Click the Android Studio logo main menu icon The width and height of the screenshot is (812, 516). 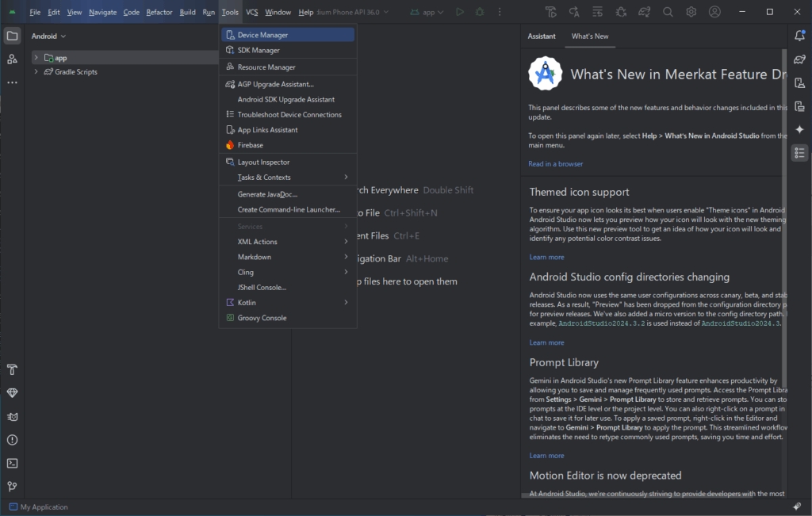(x=13, y=12)
